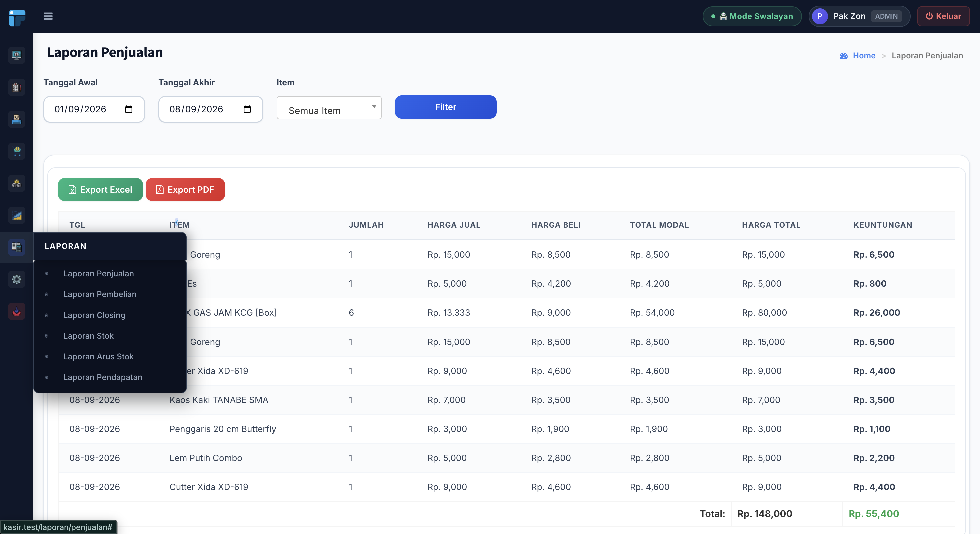This screenshot has height=534, width=980.
Task: Click Export Excel button
Action: pos(100,189)
